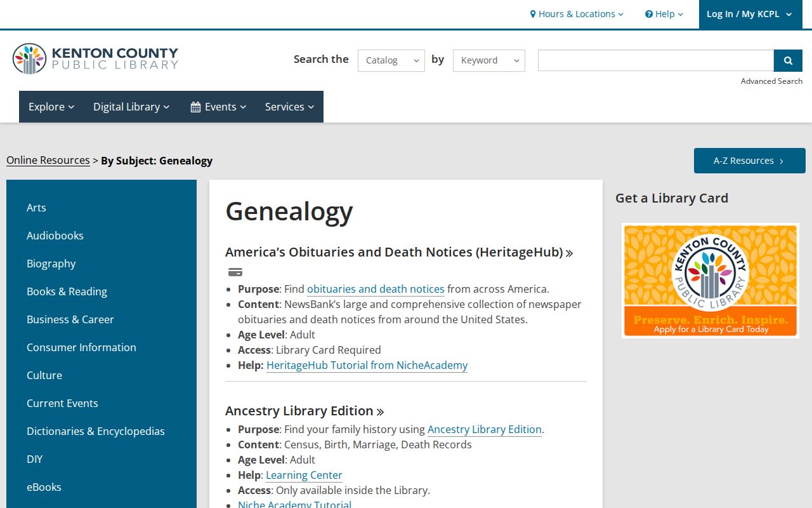Click Apply for a Library Card banner
This screenshot has width=812, height=508.
pos(710,281)
